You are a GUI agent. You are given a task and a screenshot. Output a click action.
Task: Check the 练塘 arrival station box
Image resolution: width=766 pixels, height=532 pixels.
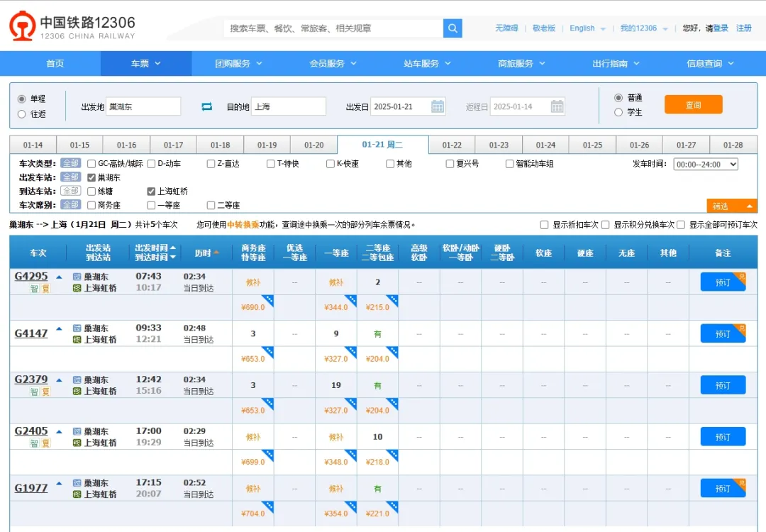click(91, 192)
